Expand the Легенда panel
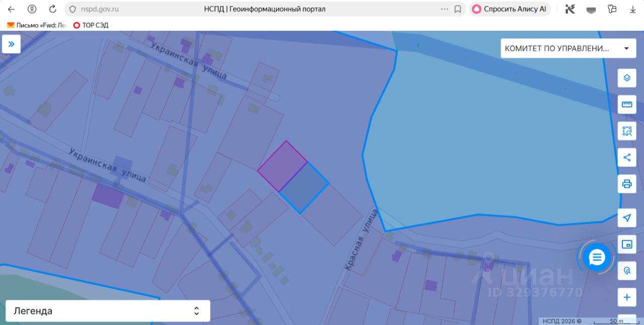The image size is (644, 325). 108,311
